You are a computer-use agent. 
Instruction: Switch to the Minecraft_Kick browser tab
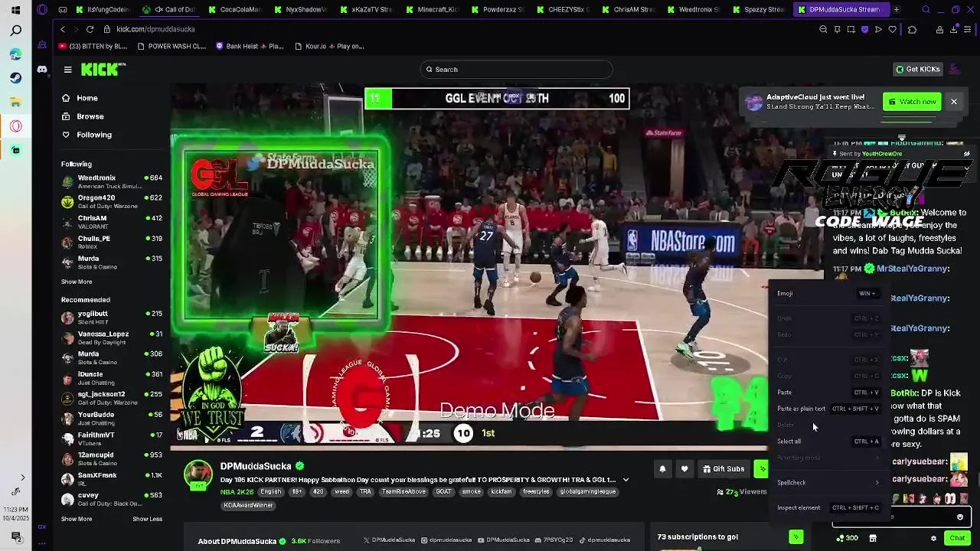point(433,10)
